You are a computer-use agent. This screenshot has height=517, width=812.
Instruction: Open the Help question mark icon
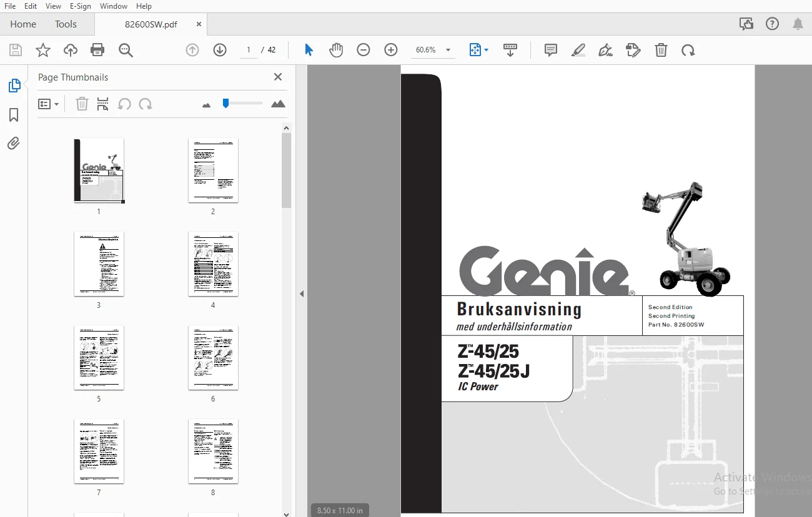click(x=773, y=24)
